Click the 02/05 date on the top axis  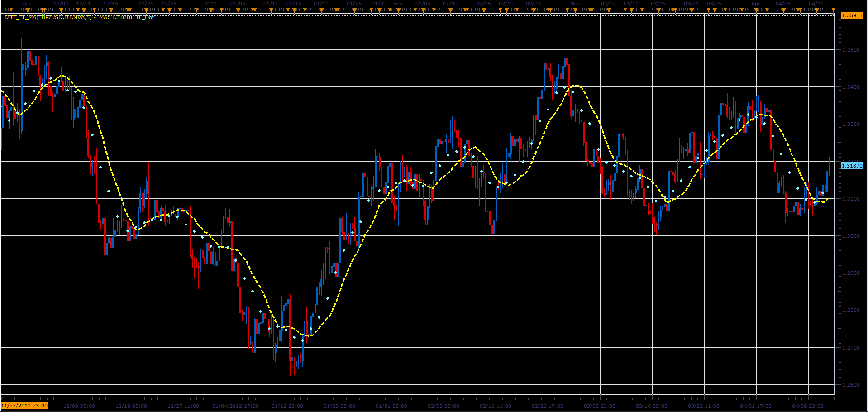pos(423,4)
